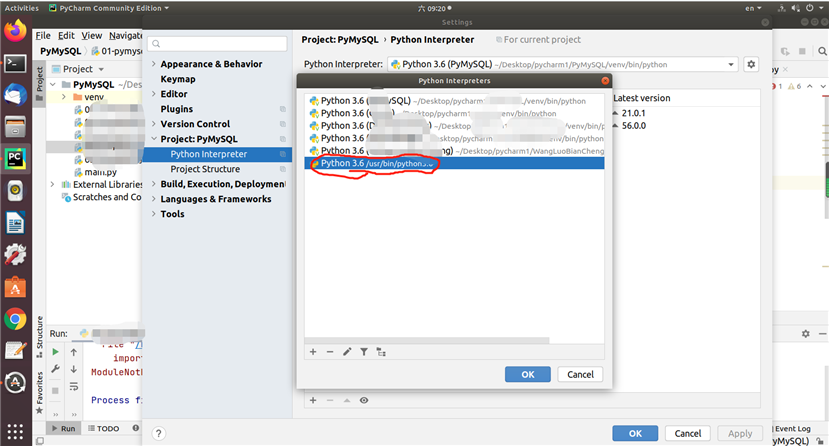Viewport: 829px width, 446px height.
Task: Install package using plus icon in Settings
Action: coord(313,401)
